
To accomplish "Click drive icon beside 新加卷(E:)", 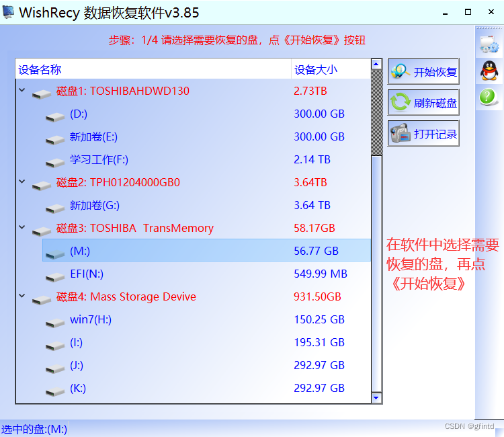I will [x=55, y=140].
